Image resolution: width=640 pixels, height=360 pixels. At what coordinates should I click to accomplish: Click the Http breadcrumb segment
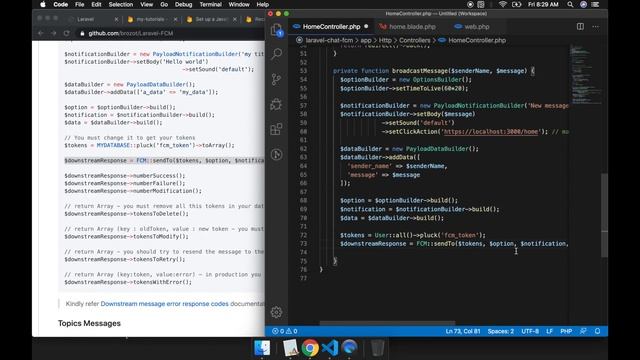[x=385, y=40]
